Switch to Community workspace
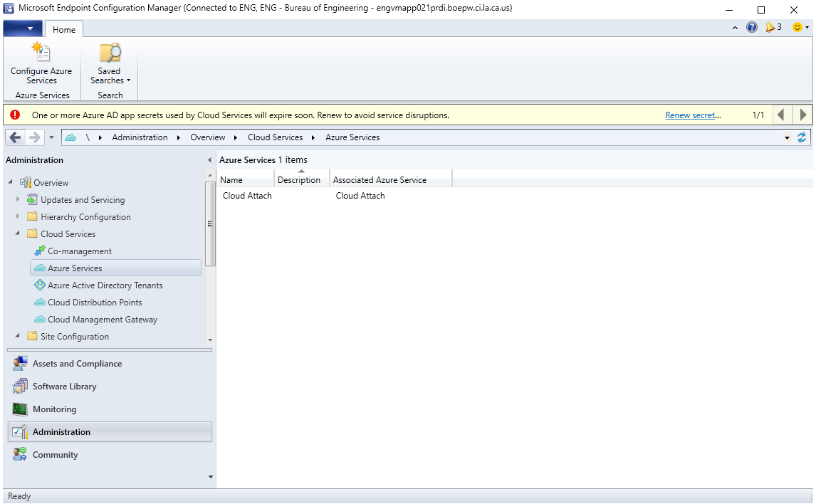The width and height of the screenshot is (816, 504). [x=110, y=455]
